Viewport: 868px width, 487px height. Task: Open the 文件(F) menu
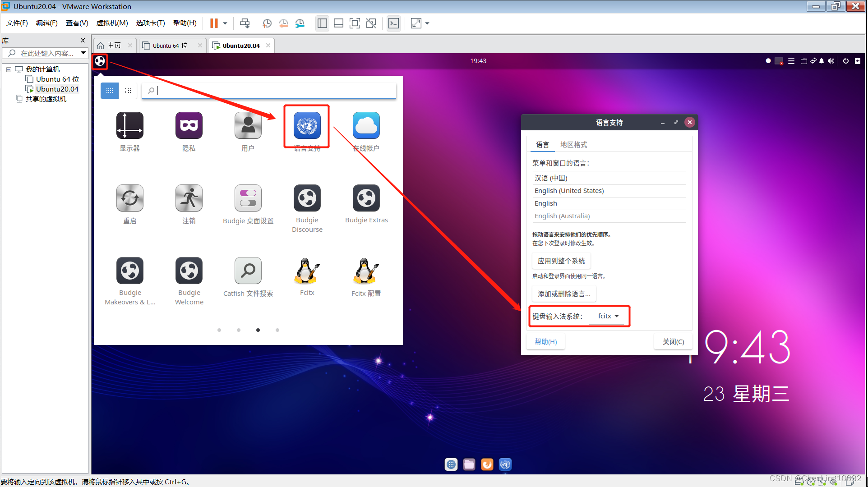[x=17, y=23]
